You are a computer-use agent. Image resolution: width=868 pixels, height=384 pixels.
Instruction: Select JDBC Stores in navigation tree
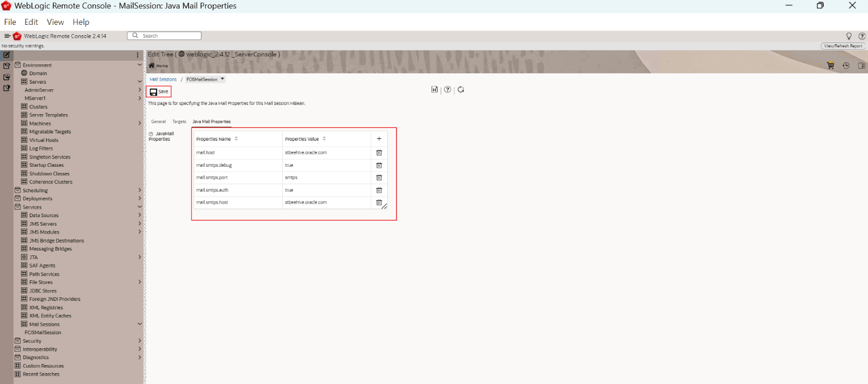(x=42, y=291)
